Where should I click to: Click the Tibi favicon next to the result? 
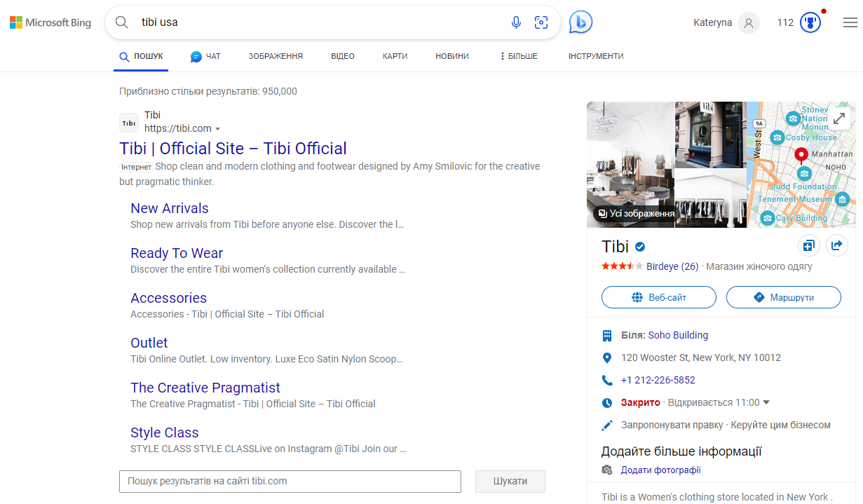(x=128, y=121)
